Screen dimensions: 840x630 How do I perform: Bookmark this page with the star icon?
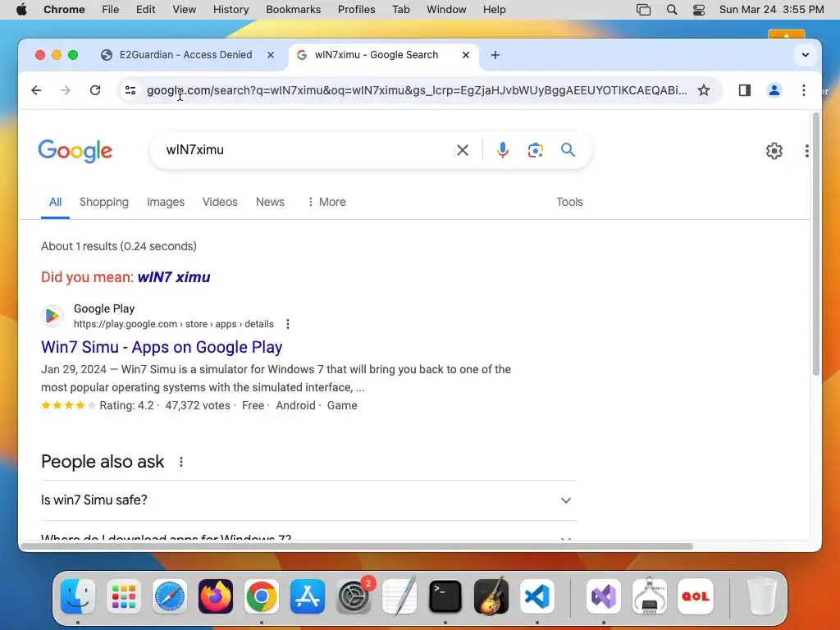click(703, 90)
